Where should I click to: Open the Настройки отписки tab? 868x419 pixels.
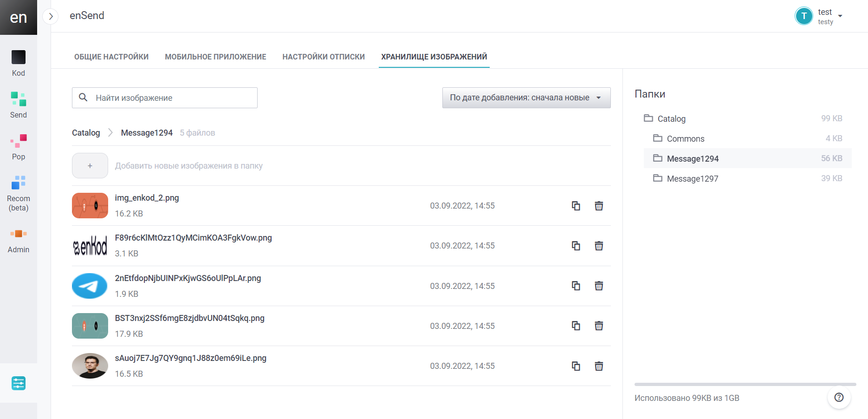pyautogui.click(x=324, y=57)
